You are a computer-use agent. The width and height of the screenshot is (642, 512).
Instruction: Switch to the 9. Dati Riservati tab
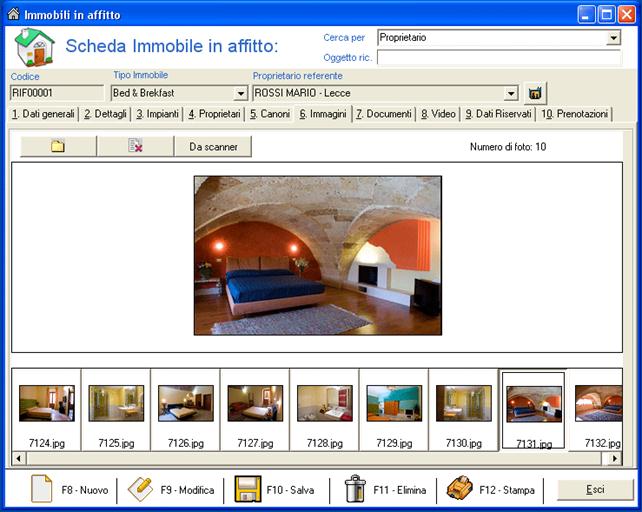[498, 114]
